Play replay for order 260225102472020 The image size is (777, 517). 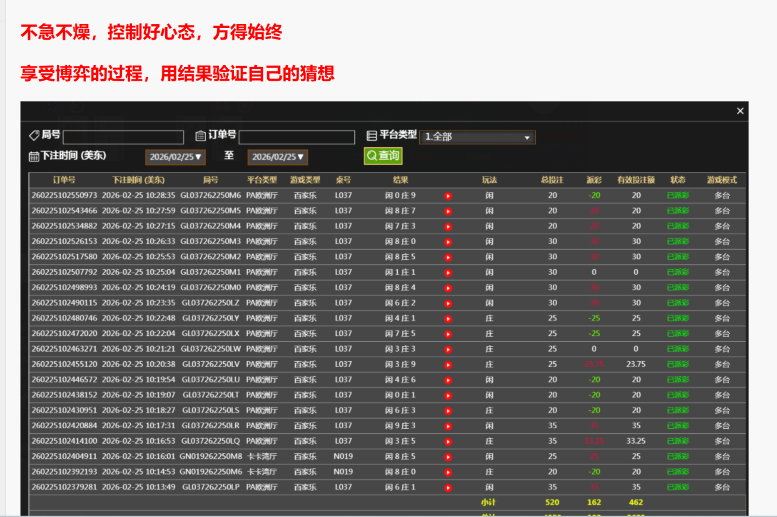click(x=448, y=334)
